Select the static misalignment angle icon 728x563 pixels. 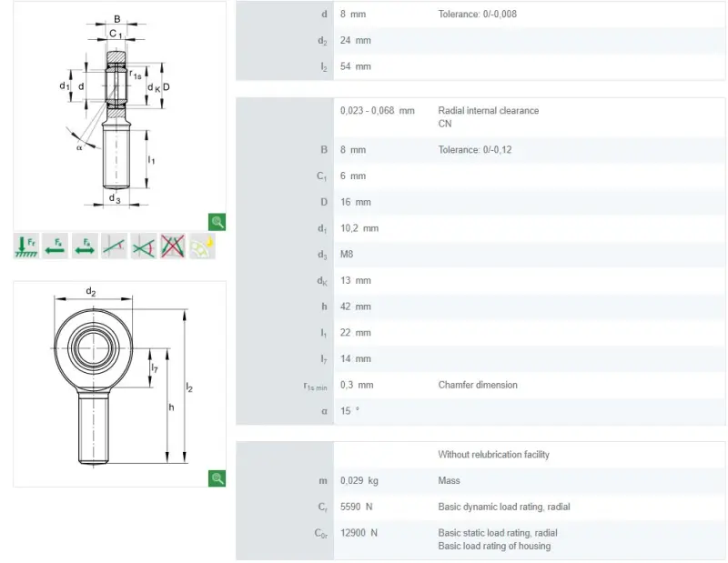click(115, 246)
